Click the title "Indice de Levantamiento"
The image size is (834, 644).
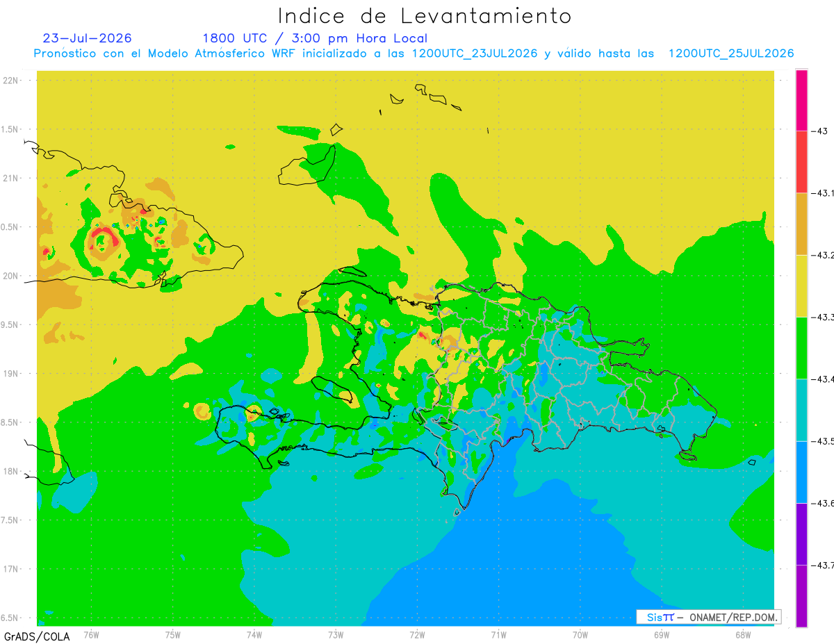tap(425, 15)
